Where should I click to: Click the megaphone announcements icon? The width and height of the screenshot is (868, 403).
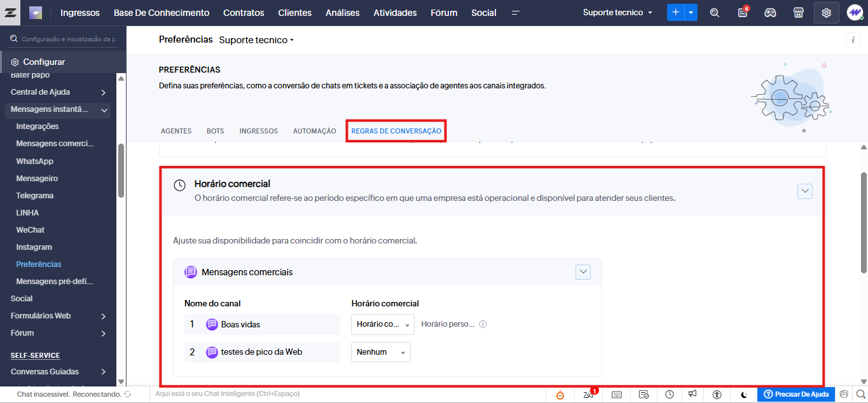[x=693, y=395]
